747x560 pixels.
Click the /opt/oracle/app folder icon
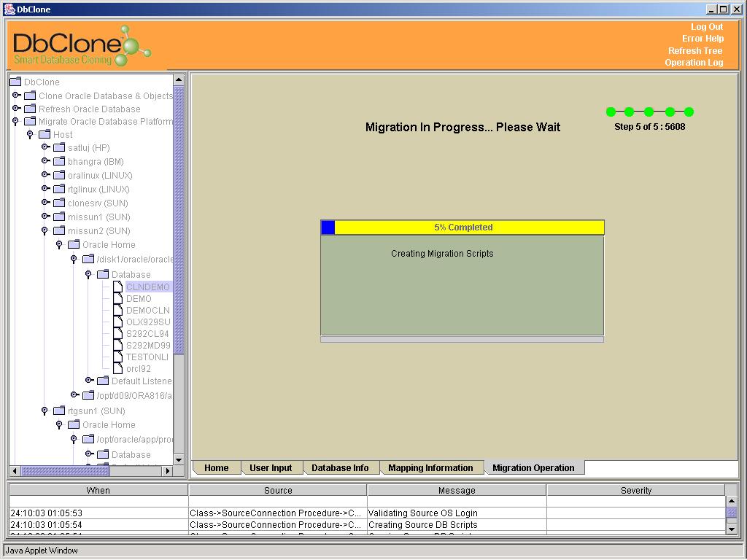tap(88, 438)
